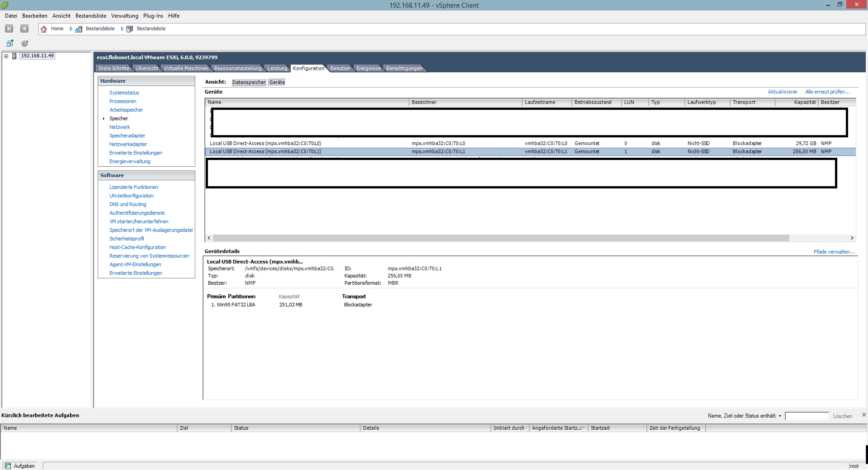Click the back navigation arrow
The height and width of the screenshot is (470, 868).
click(x=9, y=29)
